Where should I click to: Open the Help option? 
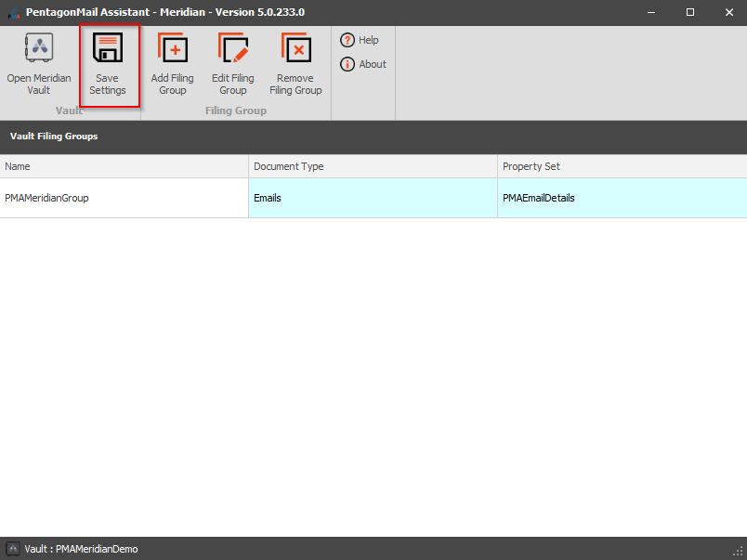click(360, 40)
